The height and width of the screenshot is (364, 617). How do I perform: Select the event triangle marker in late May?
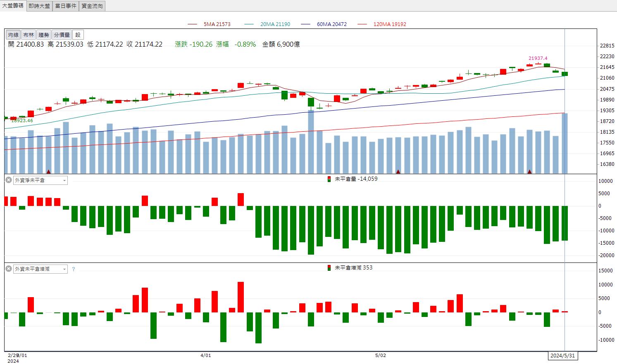click(529, 171)
